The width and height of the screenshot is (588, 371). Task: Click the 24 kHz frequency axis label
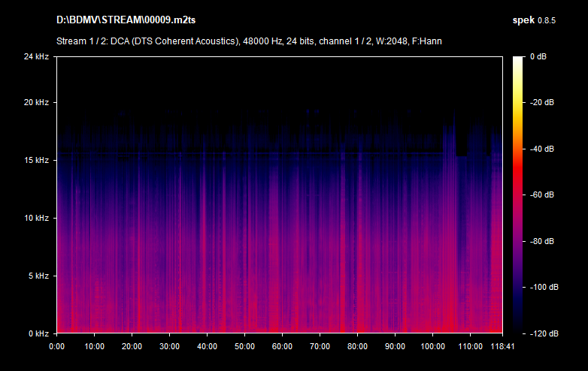[35, 56]
